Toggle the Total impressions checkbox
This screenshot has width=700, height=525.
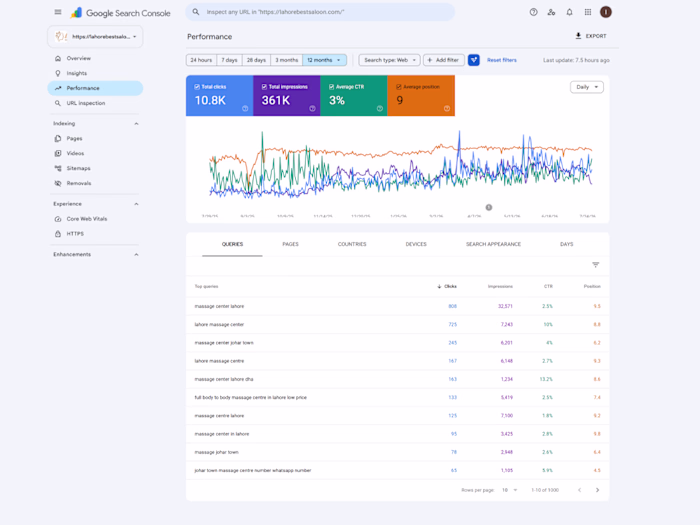pyautogui.click(x=264, y=87)
